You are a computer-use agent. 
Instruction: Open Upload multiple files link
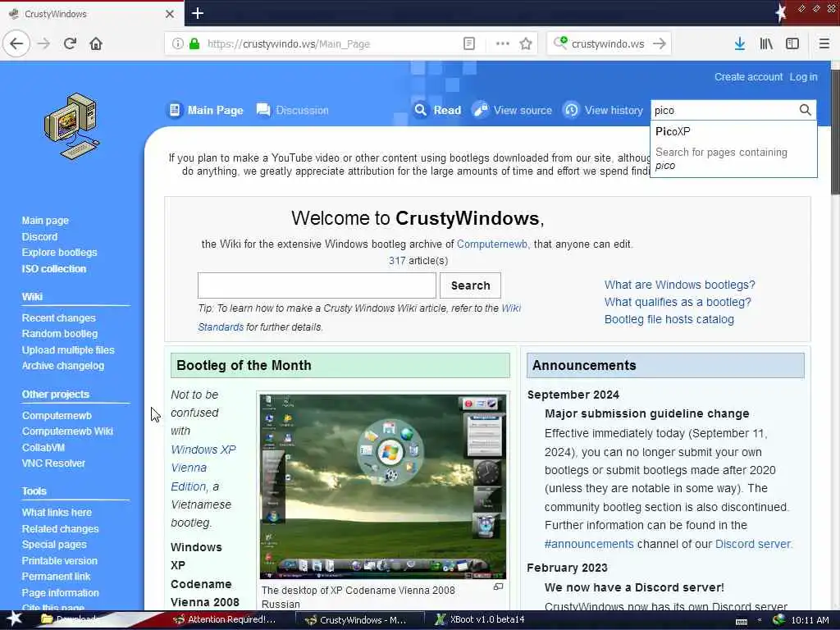[x=68, y=349]
